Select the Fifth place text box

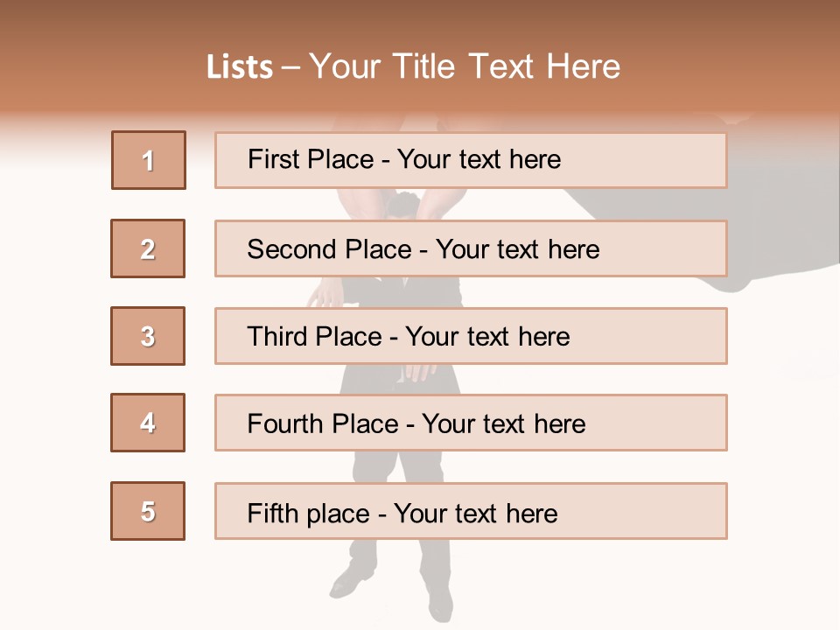(x=471, y=511)
